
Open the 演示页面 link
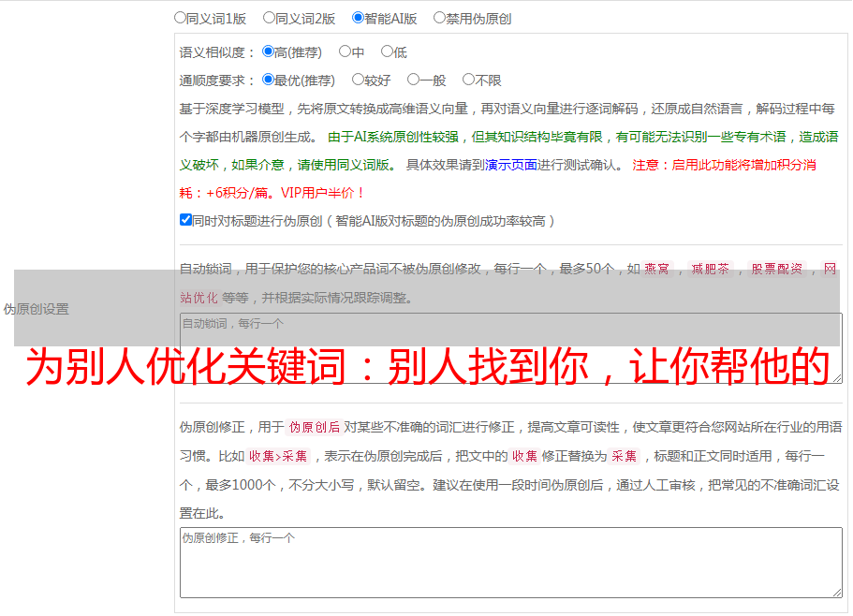[x=510, y=165]
